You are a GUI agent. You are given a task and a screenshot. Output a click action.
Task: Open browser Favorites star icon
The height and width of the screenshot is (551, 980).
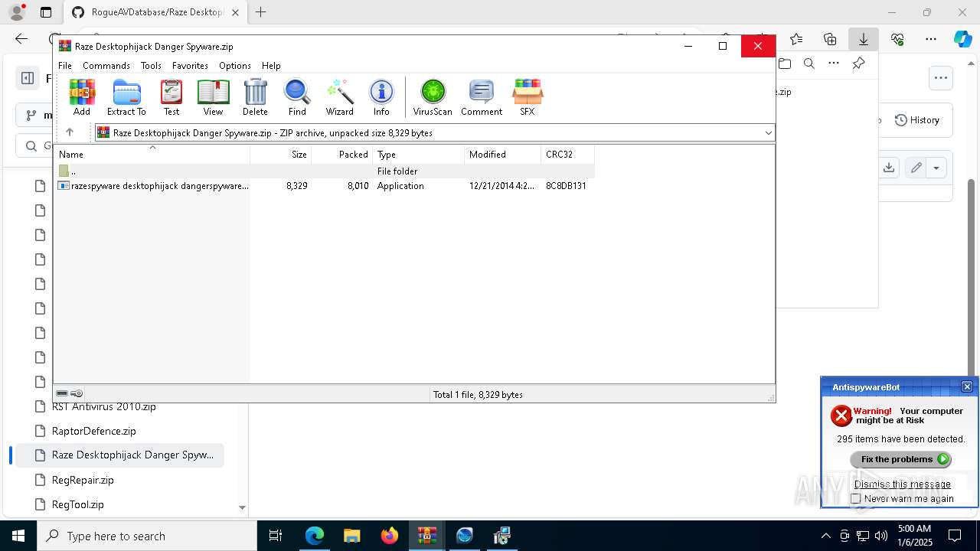[x=796, y=39]
